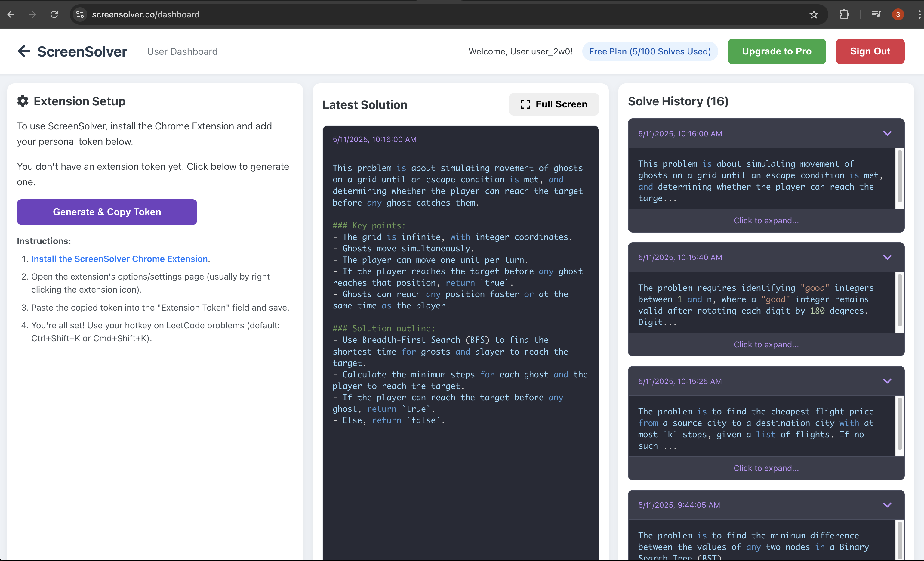Click to expand the good integers solution
Viewport: 924px width, 561px height.
tap(766, 344)
